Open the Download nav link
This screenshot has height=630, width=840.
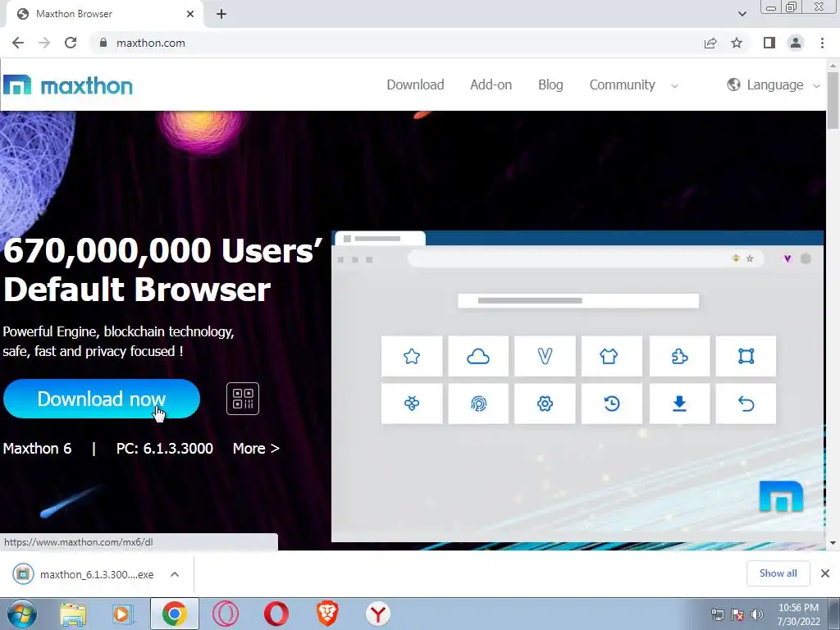tap(415, 84)
